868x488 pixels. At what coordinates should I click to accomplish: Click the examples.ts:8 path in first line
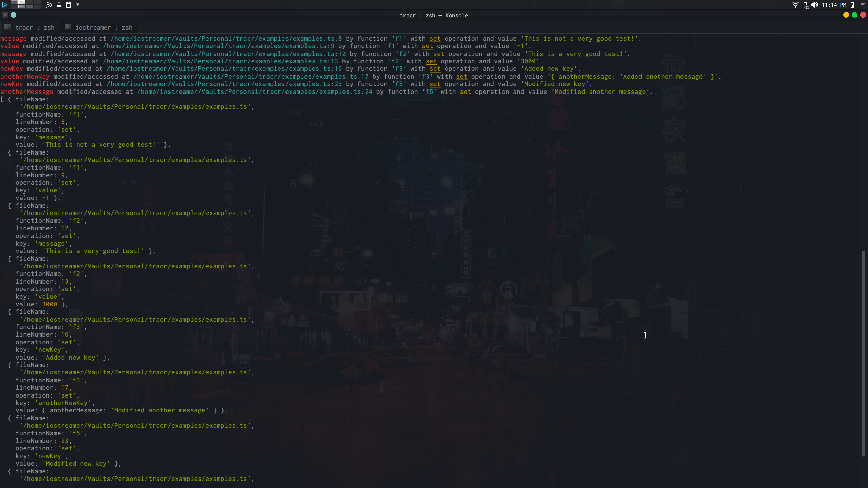226,39
